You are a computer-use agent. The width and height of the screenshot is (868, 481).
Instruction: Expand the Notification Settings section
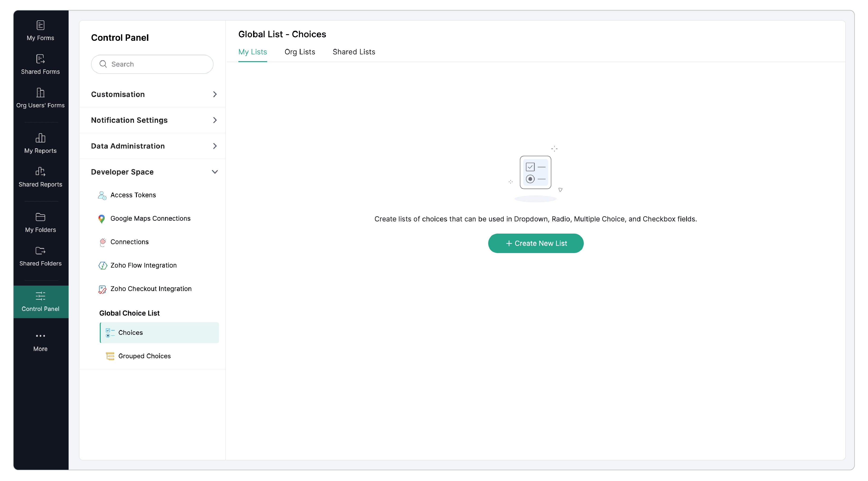[154, 120]
